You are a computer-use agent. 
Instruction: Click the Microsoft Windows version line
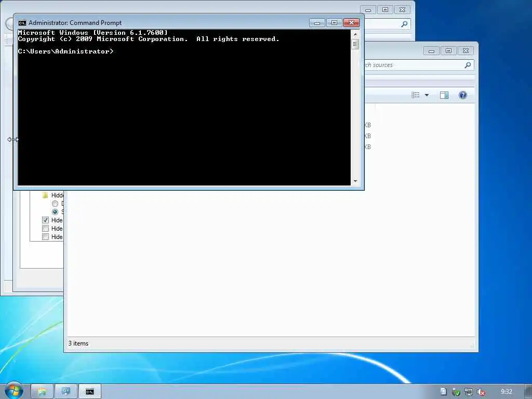(92, 33)
